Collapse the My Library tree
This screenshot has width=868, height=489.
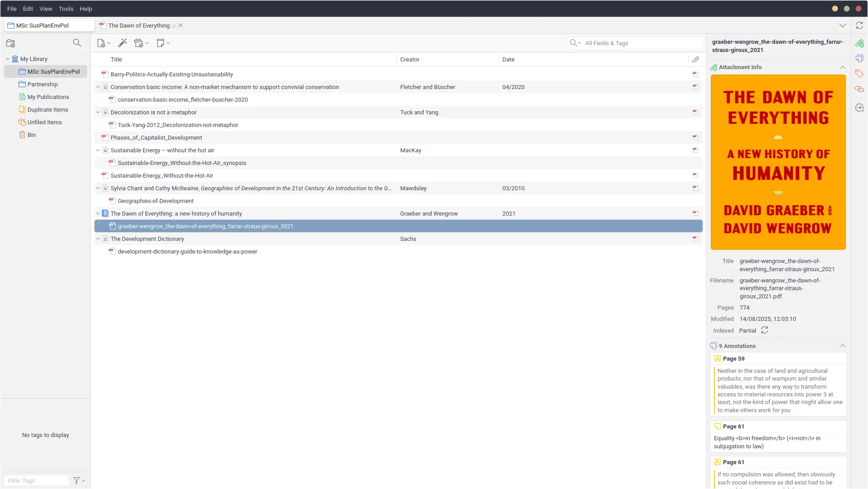click(8, 59)
